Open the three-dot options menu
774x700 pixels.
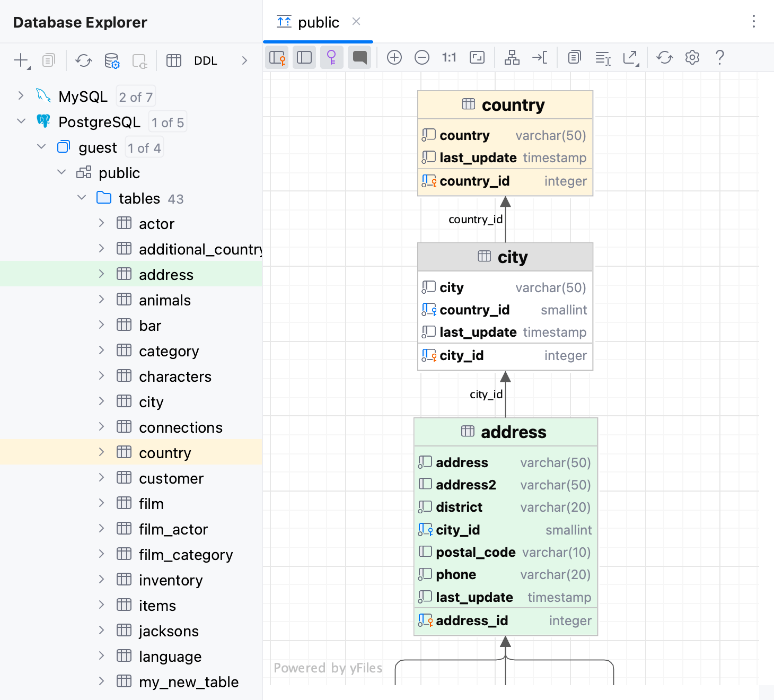click(753, 22)
